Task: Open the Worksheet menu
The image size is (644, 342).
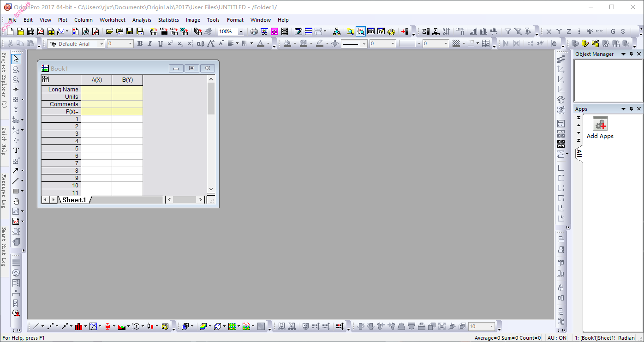Action: pyautogui.click(x=113, y=20)
